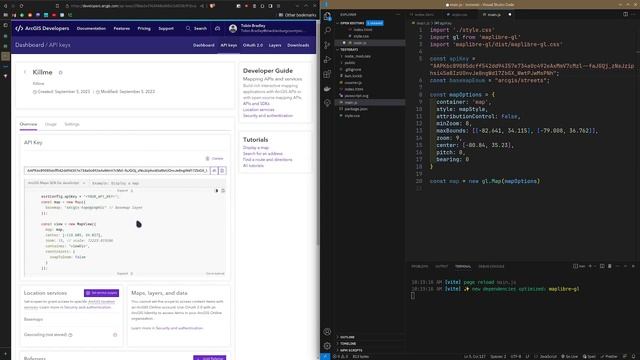
Task: Open Accounts icon in VS Code activity bar
Action: coord(327,332)
